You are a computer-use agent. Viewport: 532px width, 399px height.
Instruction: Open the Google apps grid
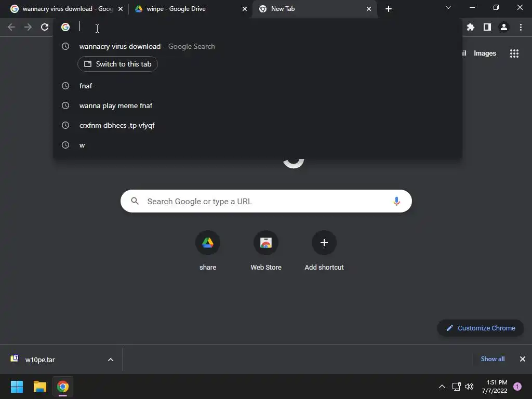514,54
